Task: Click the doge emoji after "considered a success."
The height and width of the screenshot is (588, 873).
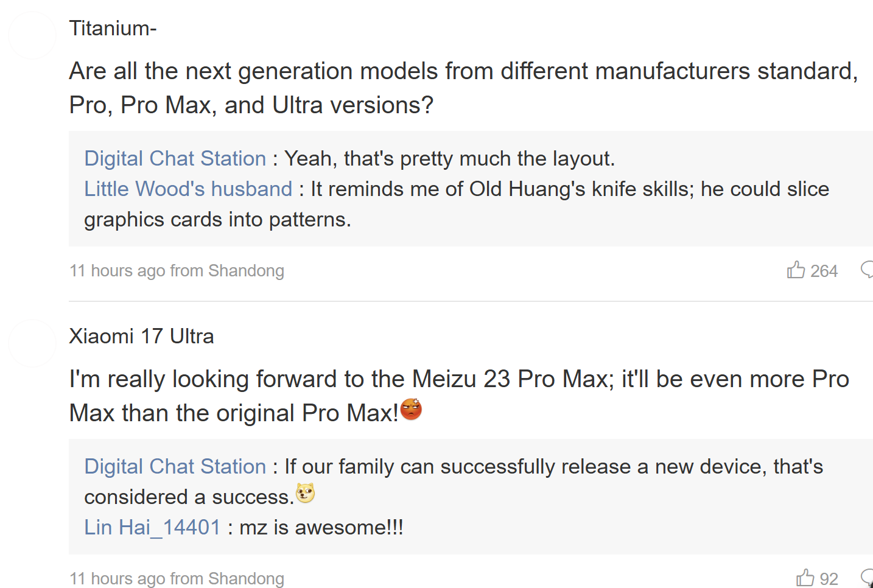Action: 305,493
